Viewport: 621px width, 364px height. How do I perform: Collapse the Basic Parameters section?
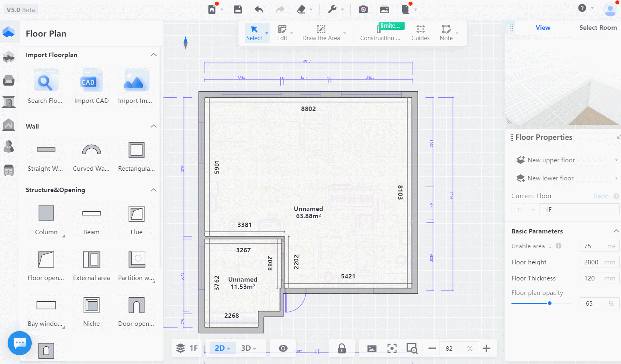[x=616, y=231]
